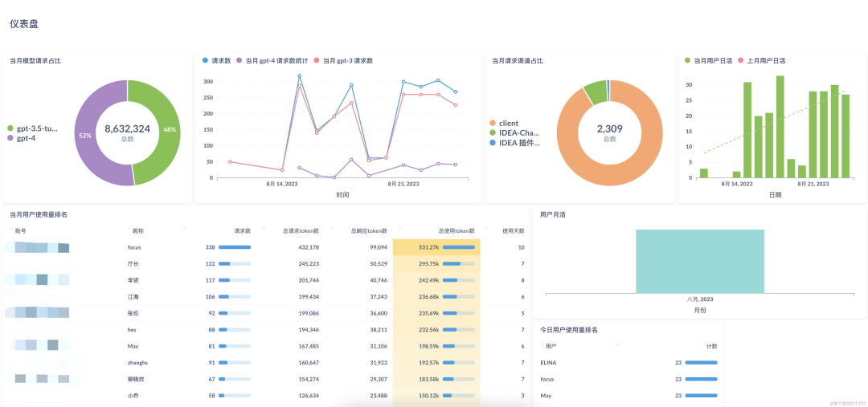The width and height of the screenshot is (868, 407).
Task: Click the 时间 x-axis label
Action: (x=342, y=194)
